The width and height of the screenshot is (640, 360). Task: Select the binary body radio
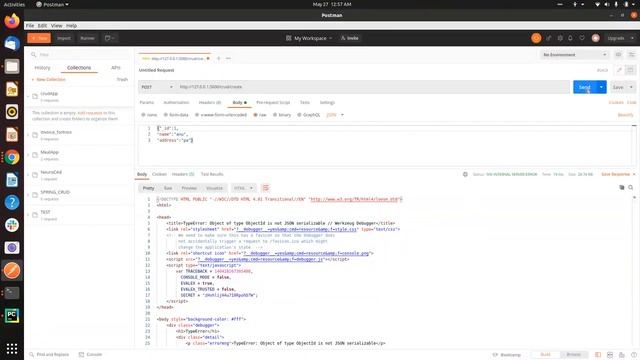point(275,115)
